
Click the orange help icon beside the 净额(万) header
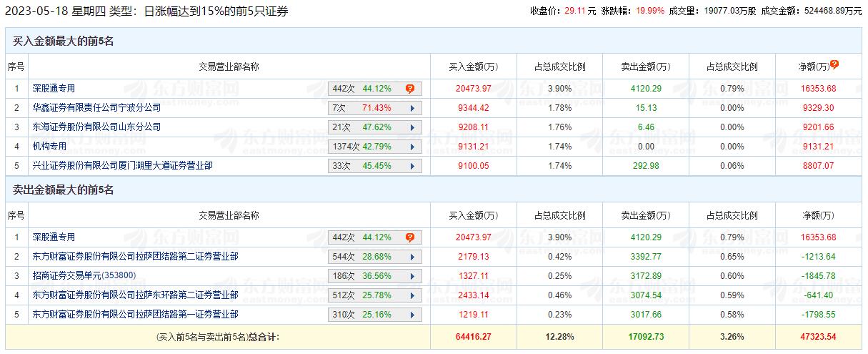[x=834, y=64]
